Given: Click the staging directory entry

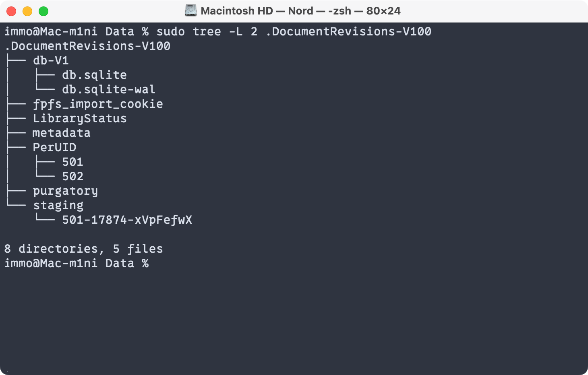Looking at the screenshot, I should pyautogui.click(x=58, y=205).
